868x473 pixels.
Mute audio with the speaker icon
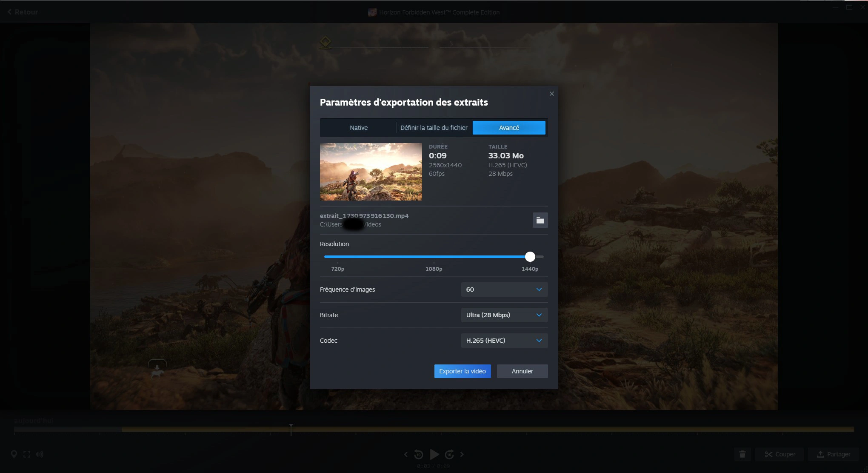point(40,454)
